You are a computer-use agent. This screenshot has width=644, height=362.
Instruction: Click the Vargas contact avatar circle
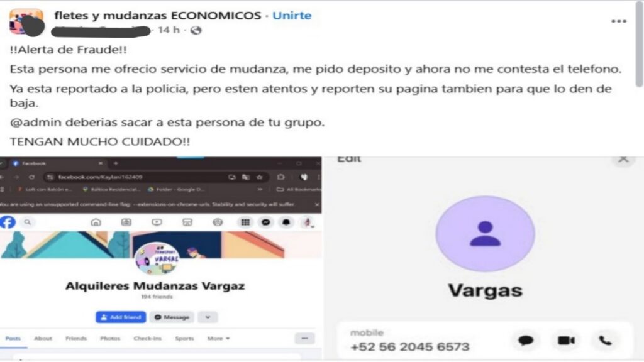[x=485, y=234]
